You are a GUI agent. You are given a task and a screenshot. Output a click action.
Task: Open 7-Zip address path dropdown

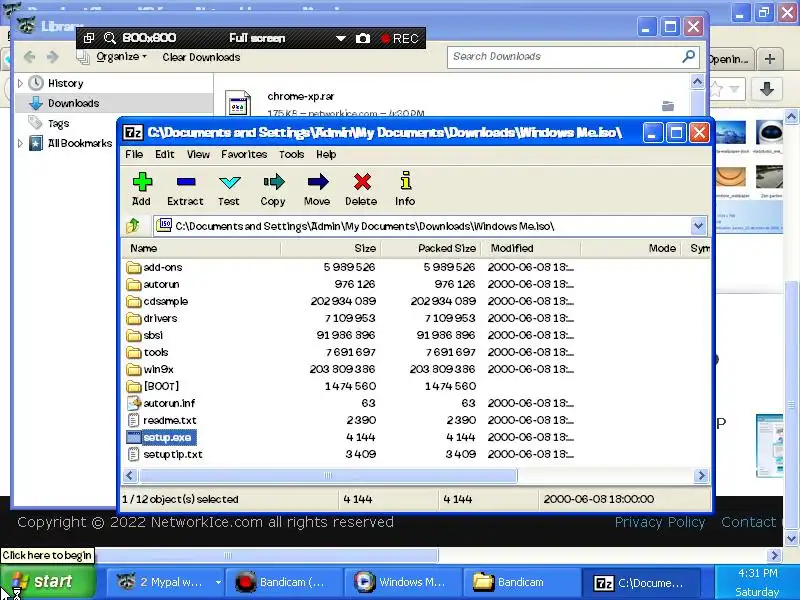pos(698,226)
